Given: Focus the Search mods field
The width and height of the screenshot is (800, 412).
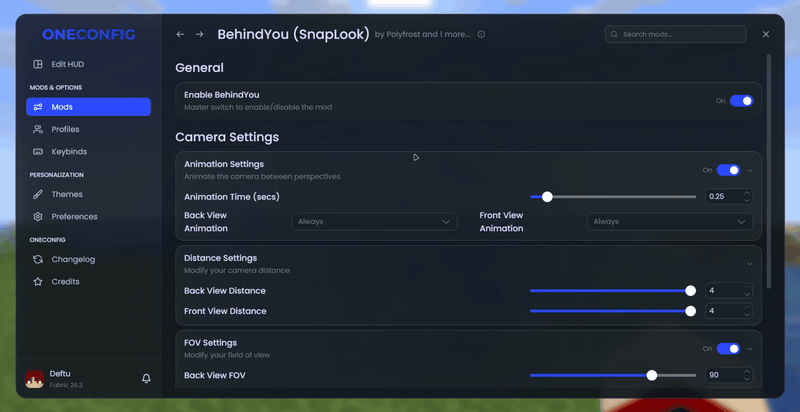Looking at the screenshot, I should 676,35.
